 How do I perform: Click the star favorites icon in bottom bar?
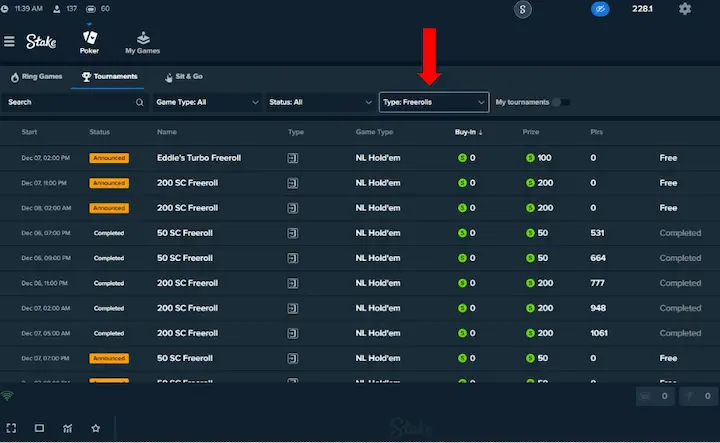pos(95,428)
